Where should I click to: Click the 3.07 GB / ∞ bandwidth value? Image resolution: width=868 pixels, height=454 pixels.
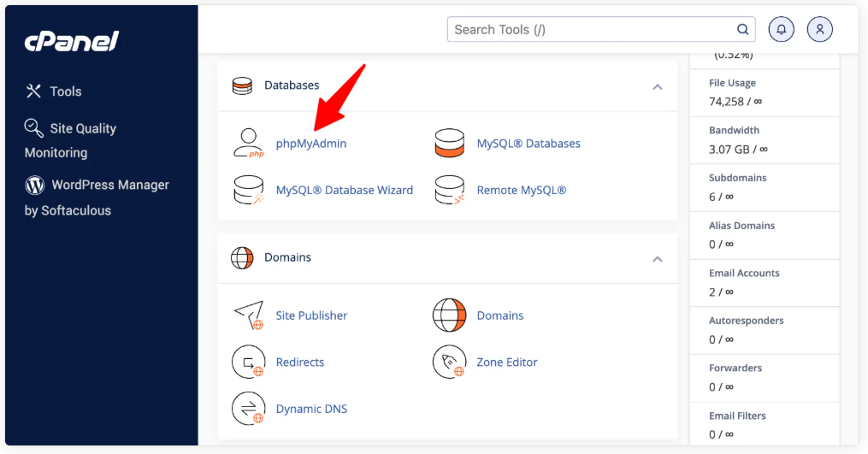[739, 149]
